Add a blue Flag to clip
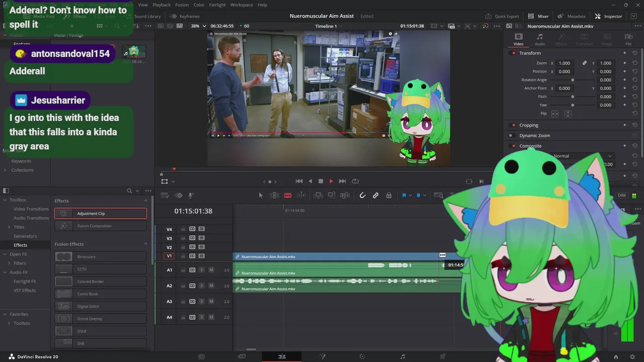 point(404,195)
